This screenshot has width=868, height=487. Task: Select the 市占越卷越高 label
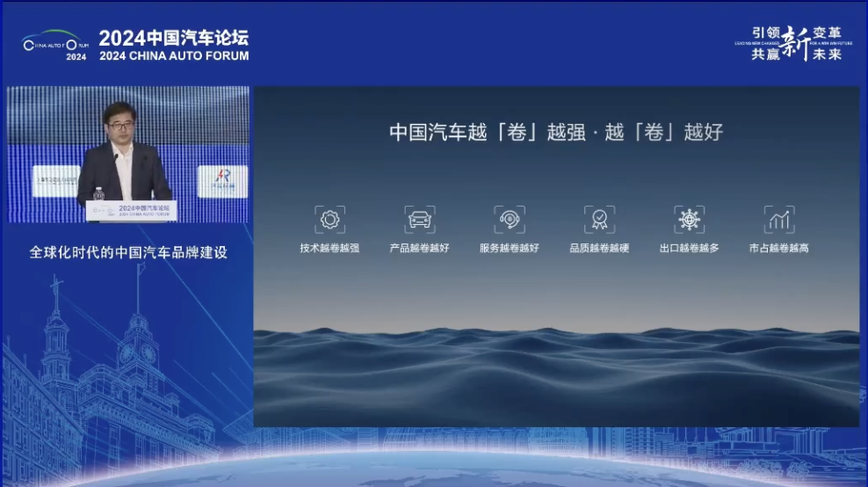[x=778, y=249]
